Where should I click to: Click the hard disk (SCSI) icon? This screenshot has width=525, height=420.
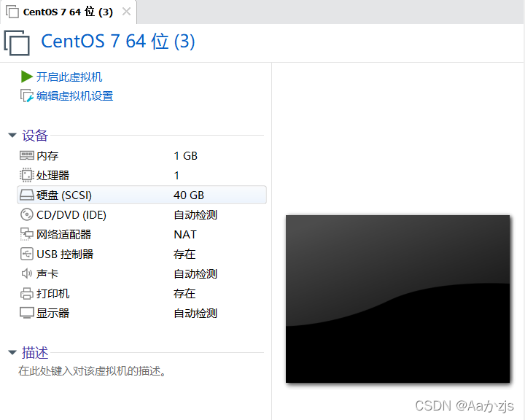point(27,195)
